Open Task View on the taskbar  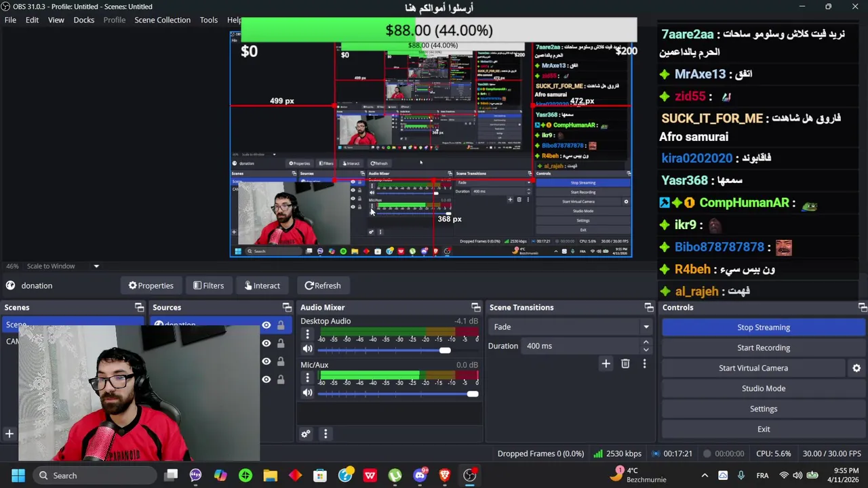point(171,475)
